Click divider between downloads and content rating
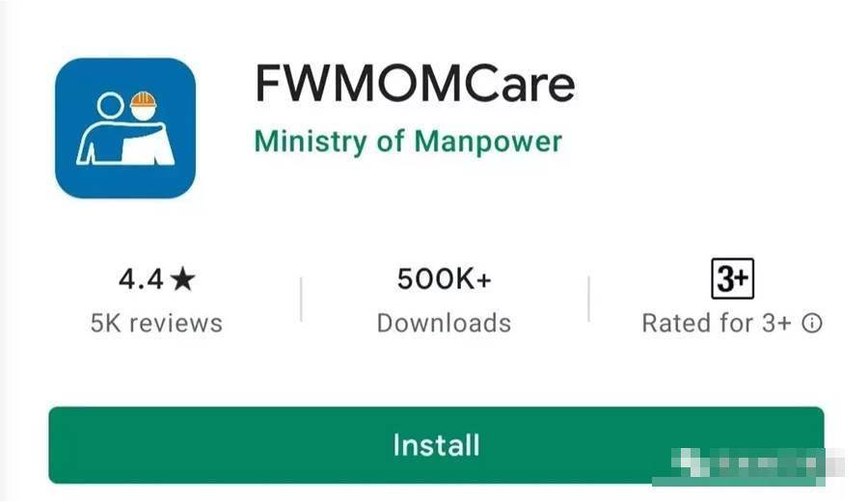This screenshot has height=502, width=868. 588,299
